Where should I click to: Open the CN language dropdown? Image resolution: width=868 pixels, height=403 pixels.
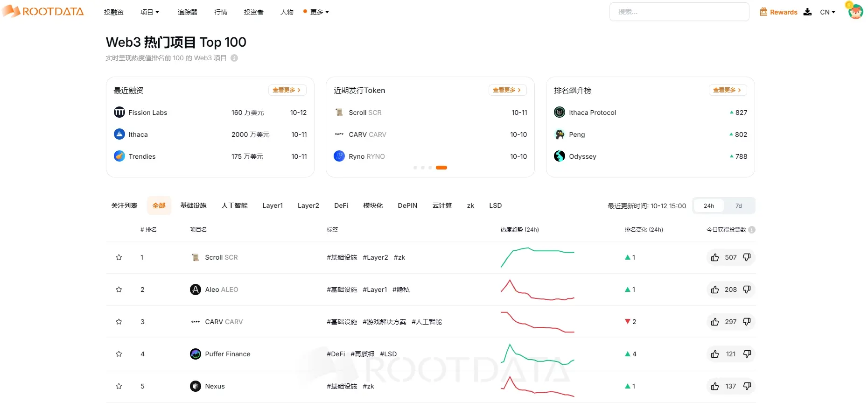click(x=827, y=12)
